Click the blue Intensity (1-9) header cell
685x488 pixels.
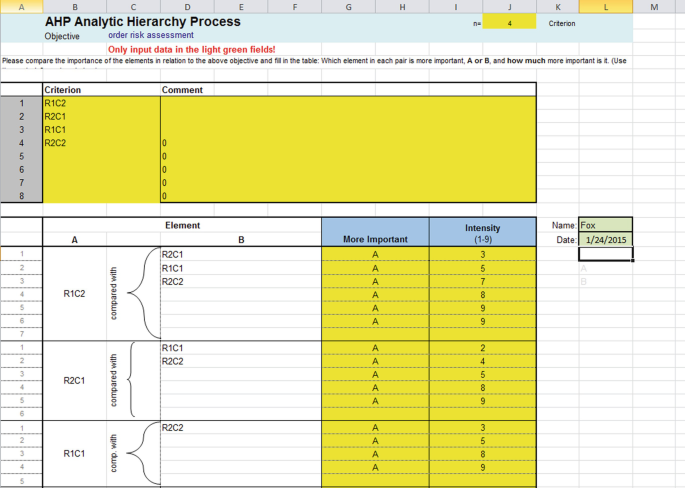click(x=482, y=233)
